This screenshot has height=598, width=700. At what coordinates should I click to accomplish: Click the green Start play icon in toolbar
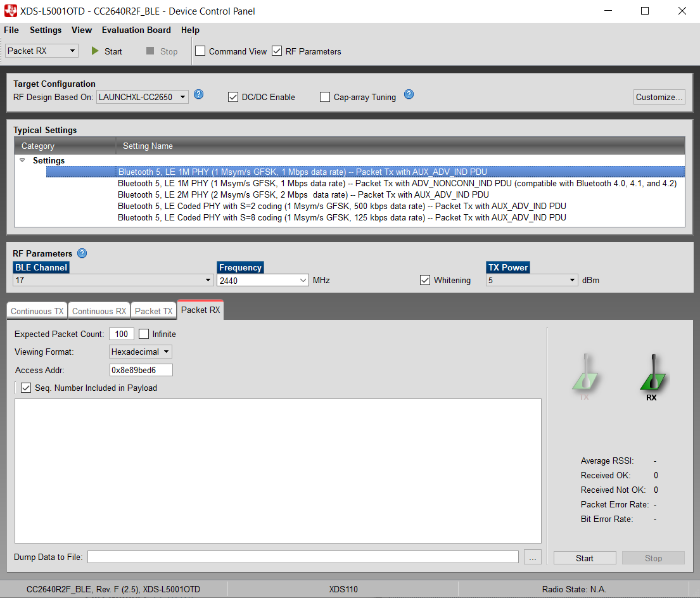click(94, 51)
